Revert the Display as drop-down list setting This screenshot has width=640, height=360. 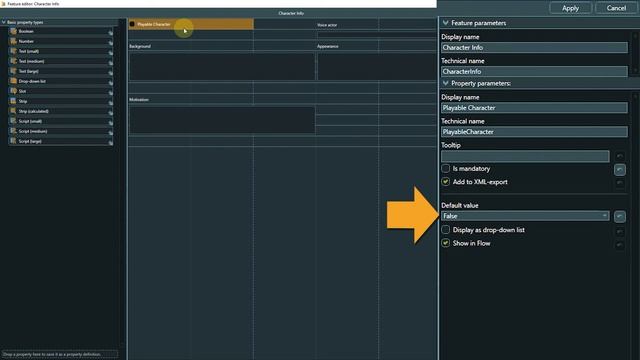pos(620,231)
